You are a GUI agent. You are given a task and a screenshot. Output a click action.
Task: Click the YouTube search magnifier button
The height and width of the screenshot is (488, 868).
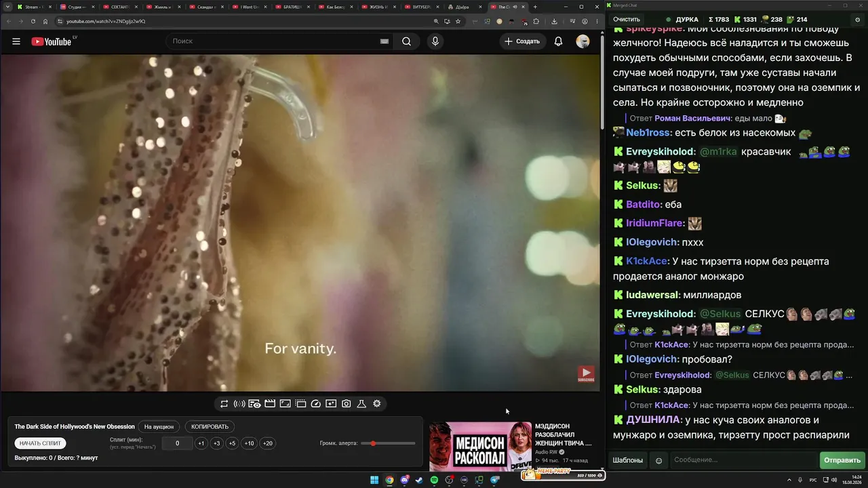pos(406,41)
